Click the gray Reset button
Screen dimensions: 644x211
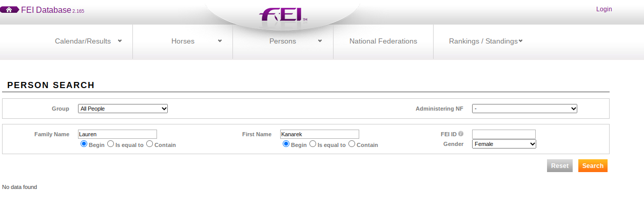[x=560, y=166]
